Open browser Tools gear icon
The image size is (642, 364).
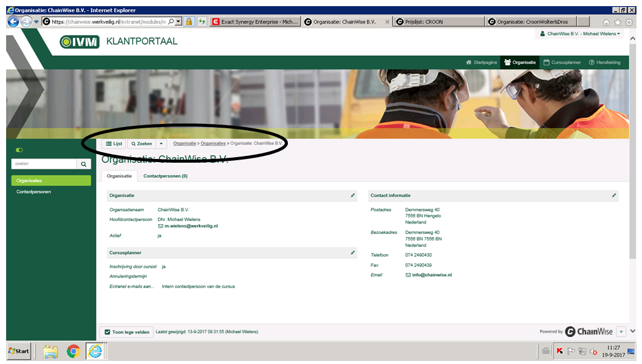(629, 22)
